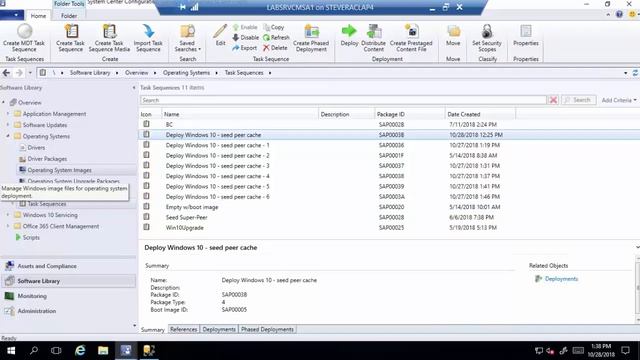Collapse the Software Library navigation pane

[x=134, y=88]
